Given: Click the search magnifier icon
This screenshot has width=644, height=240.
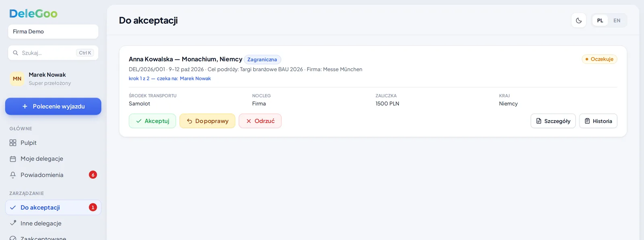Looking at the screenshot, I should coord(16,53).
